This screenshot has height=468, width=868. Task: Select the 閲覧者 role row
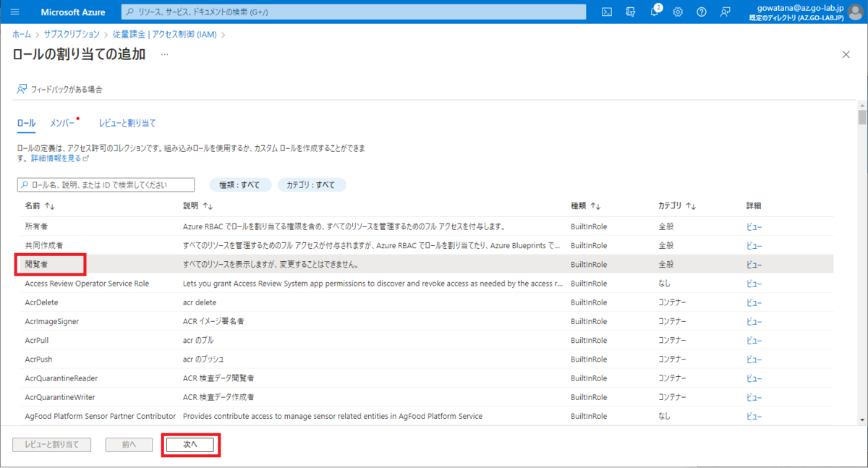(425, 264)
